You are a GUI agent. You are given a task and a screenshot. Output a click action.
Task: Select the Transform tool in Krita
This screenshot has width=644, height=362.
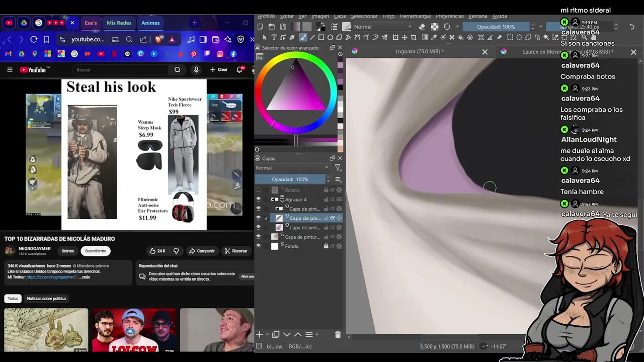pyautogui.click(x=395, y=37)
